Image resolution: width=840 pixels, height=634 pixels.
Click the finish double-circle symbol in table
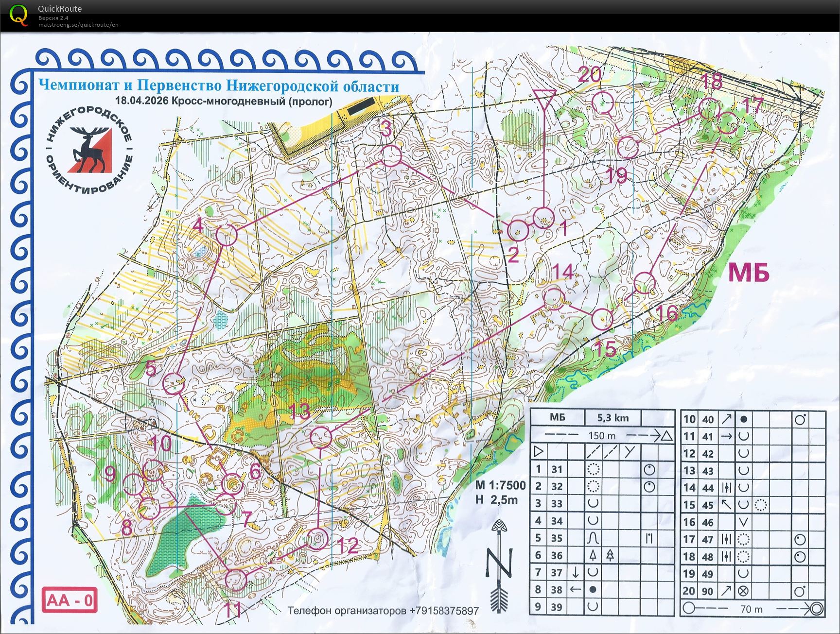(816, 608)
